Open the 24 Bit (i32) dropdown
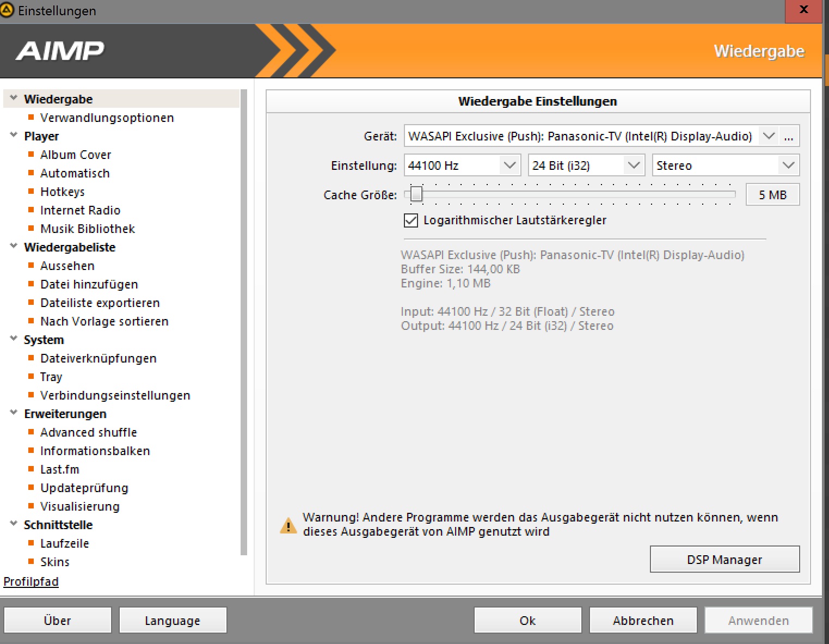Image resolution: width=829 pixels, height=644 pixels. (634, 165)
